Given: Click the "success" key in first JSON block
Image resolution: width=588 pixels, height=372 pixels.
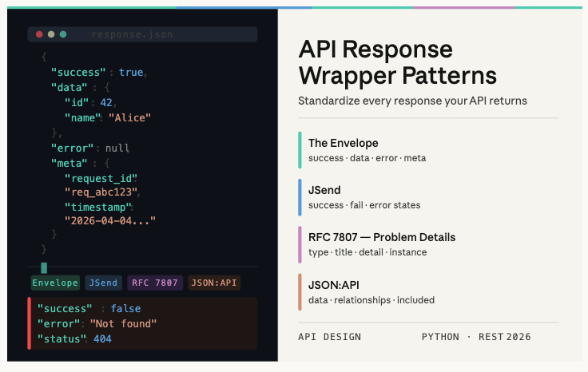Looking at the screenshot, I should tap(78, 73).
